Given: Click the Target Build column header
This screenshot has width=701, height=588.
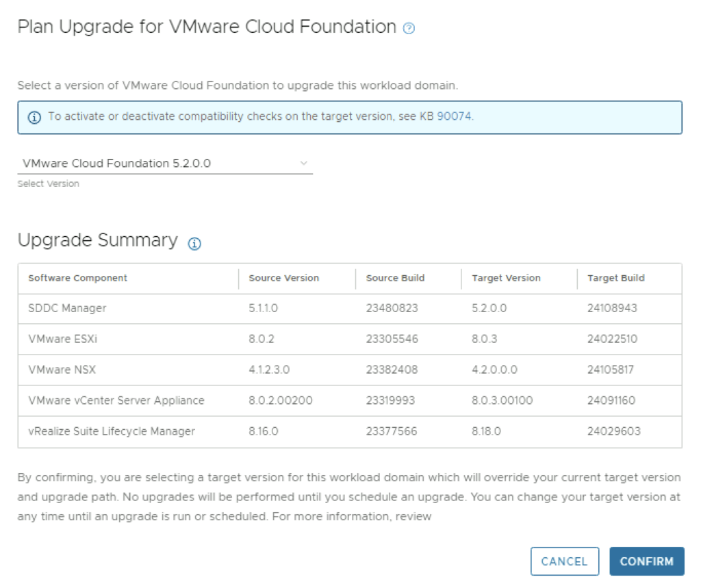Looking at the screenshot, I should click(615, 278).
